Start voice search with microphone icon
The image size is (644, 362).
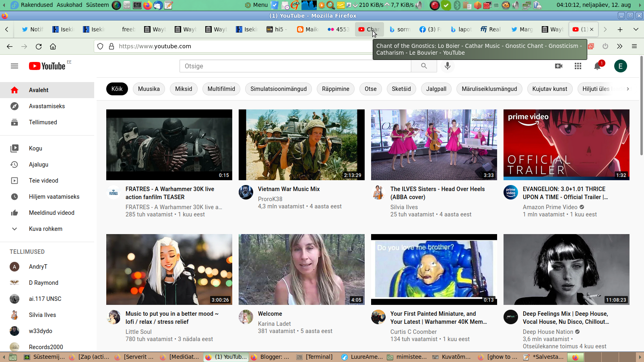pos(447,66)
